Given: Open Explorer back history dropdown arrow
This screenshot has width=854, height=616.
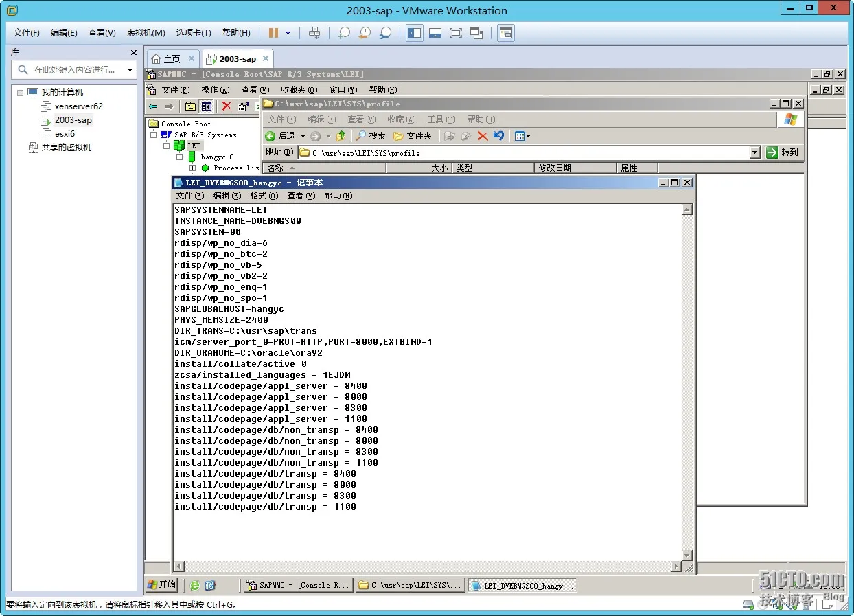Looking at the screenshot, I should click(x=302, y=136).
